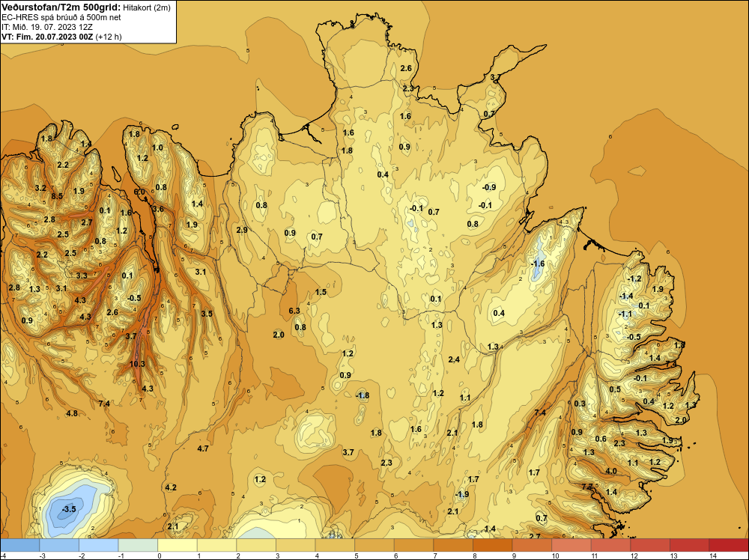Click the -1.4 temperature value
The width and height of the screenshot is (749, 560).
625,296
